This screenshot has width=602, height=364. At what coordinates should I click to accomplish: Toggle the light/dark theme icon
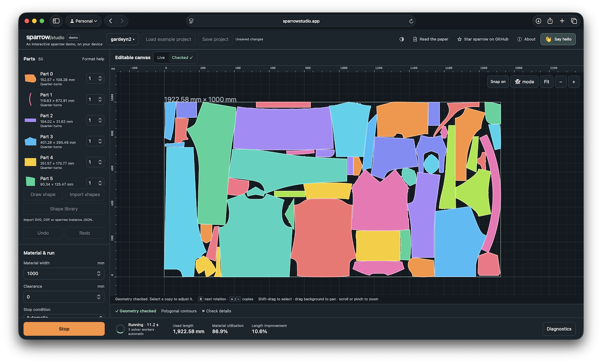point(402,39)
